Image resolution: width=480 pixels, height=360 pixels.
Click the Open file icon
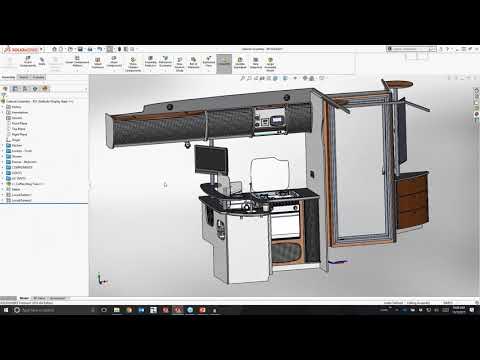[x=70, y=49]
